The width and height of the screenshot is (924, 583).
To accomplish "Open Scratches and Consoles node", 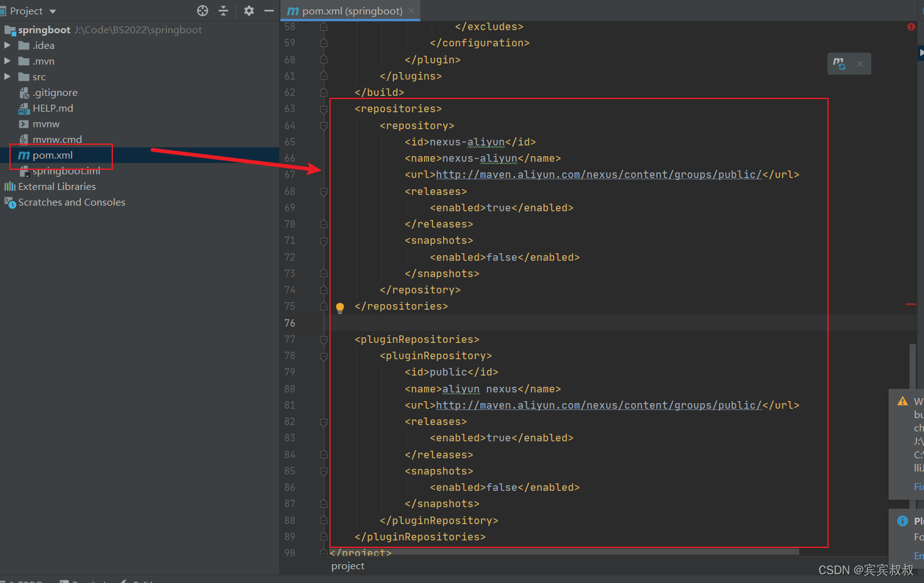I will point(72,202).
